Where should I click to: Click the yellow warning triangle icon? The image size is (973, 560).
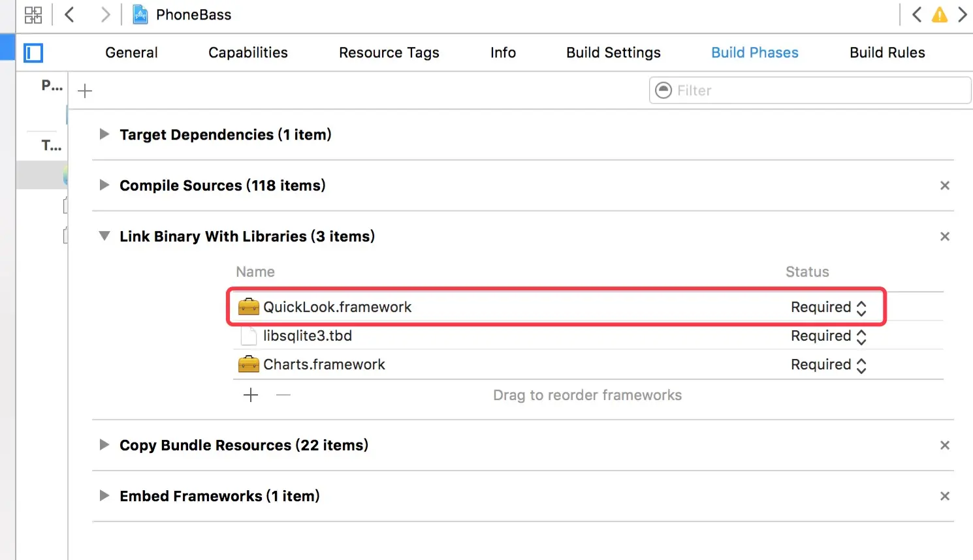[x=940, y=14]
